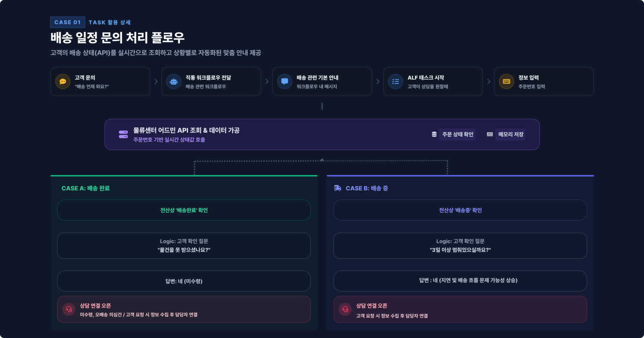Click the headset icon in CASE B 상담 연결 오픈
644x338 pixels.
[x=345, y=309]
